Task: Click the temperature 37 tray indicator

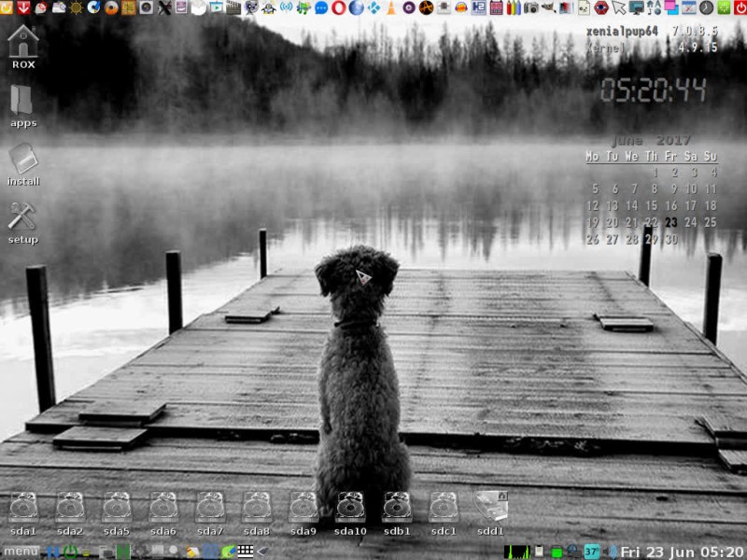Action: 591,552
